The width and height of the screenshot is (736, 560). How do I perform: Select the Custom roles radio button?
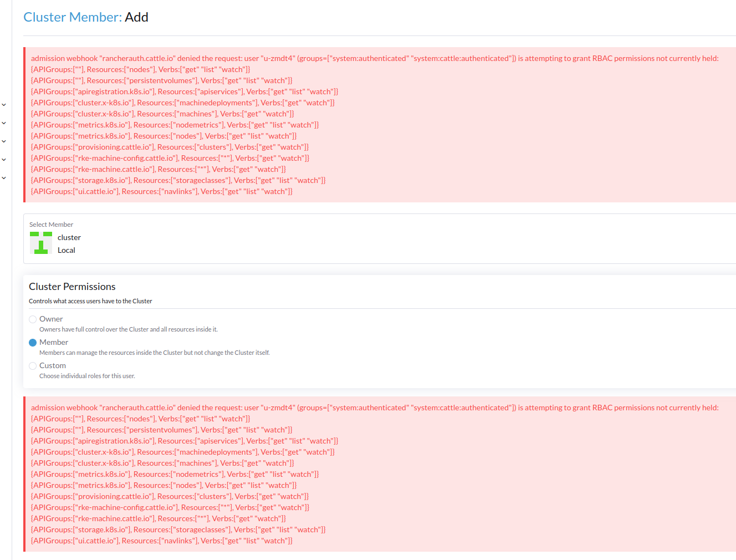[32, 365]
